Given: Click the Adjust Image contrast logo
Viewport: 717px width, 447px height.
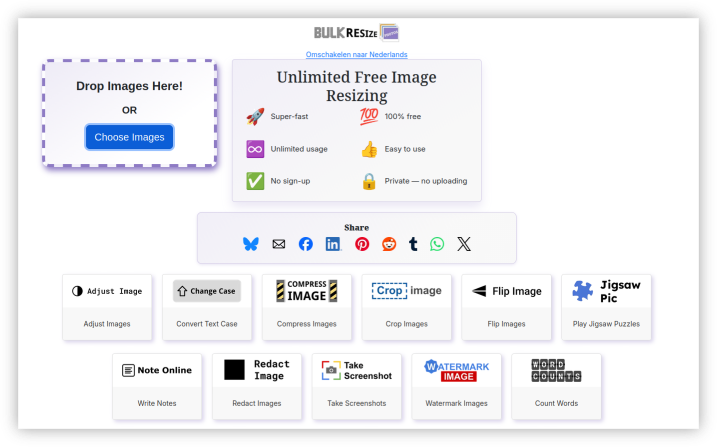Looking at the screenshot, I should point(107,291).
